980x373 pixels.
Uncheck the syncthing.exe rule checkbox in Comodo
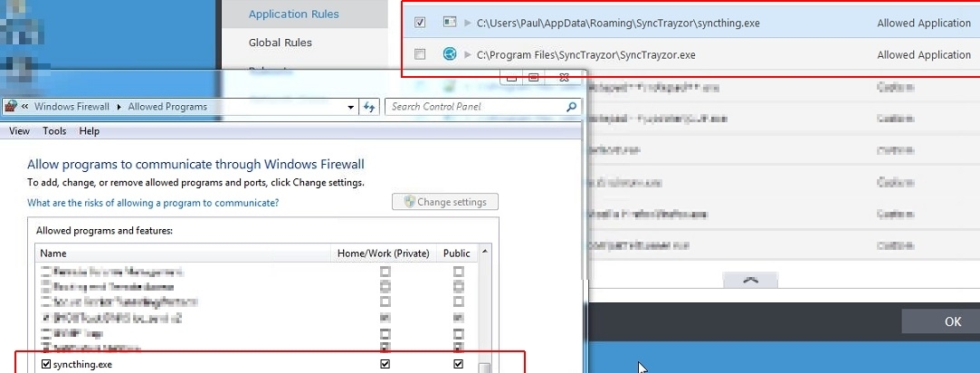tap(420, 23)
